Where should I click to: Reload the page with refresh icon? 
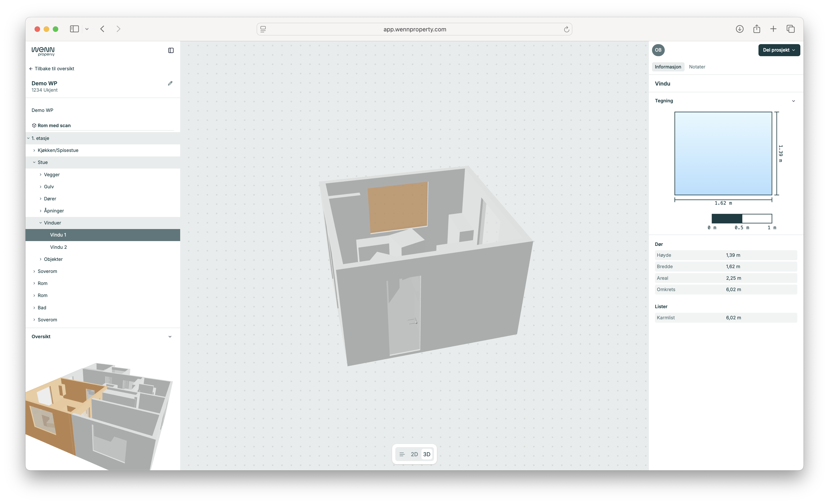566,29
